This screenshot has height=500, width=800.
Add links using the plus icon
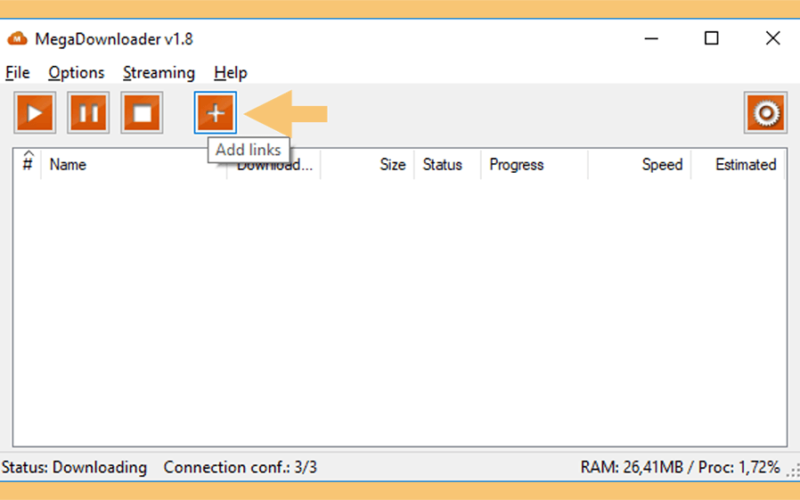[x=215, y=113]
